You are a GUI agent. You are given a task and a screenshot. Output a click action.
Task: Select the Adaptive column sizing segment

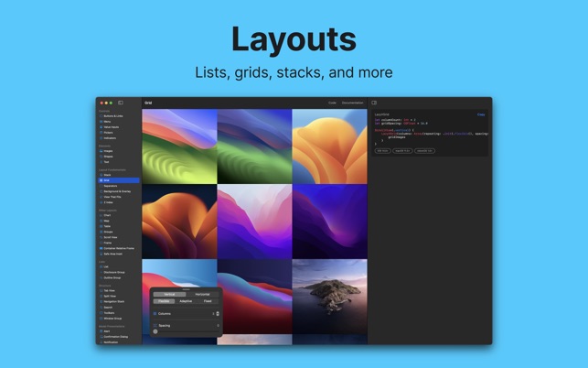186,301
